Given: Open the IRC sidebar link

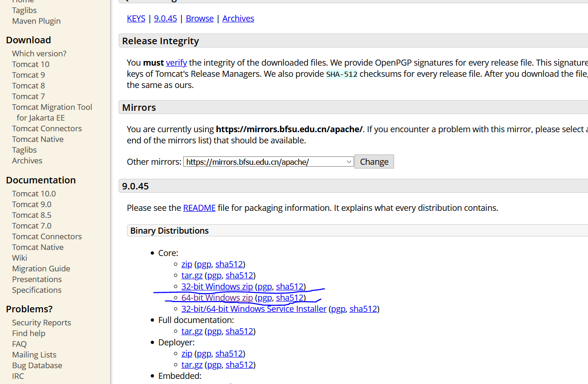Looking at the screenshot, I should pos(18,376).
